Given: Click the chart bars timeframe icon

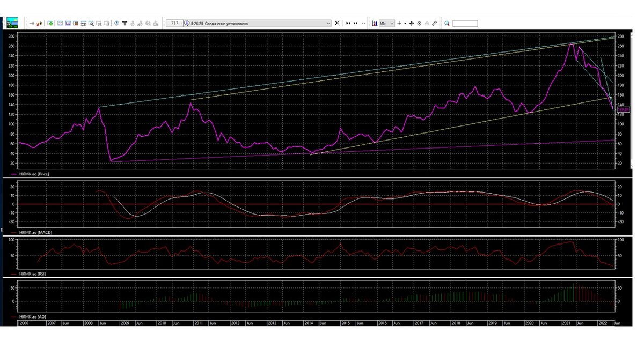Looking at the screenshot, I should [x=375, y=23].
